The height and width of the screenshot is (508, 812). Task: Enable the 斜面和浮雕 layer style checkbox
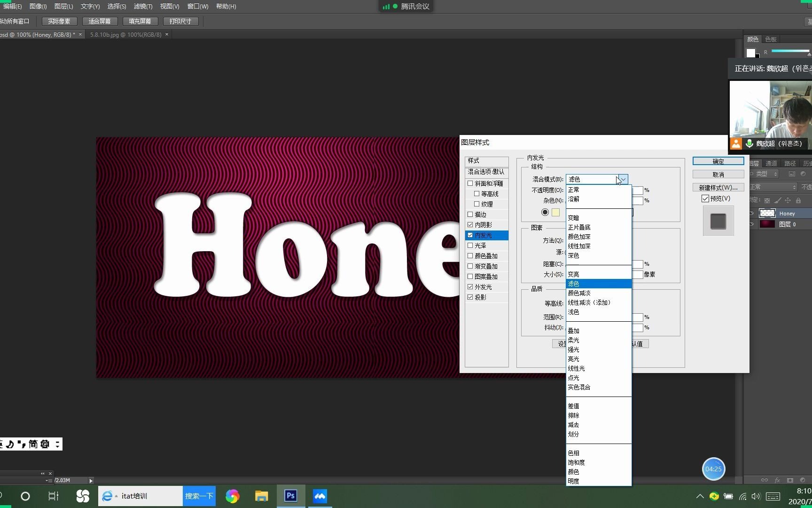pos(470,183)
